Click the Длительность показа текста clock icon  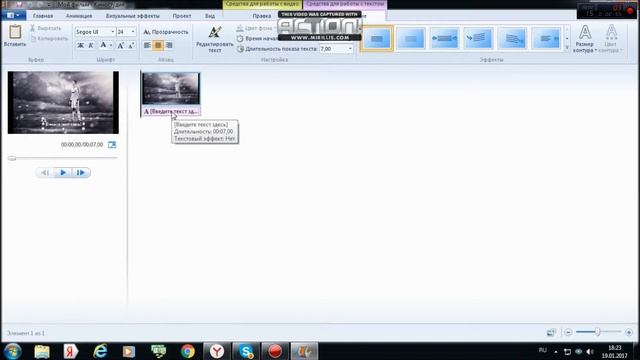pyautogui.click(x=240, y=49)
